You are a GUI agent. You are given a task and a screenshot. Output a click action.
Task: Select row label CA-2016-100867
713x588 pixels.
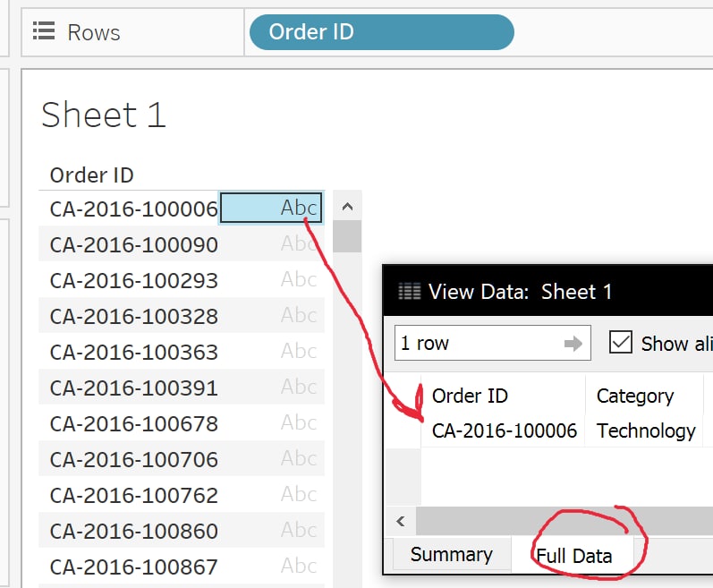click(x=133, y=567)
